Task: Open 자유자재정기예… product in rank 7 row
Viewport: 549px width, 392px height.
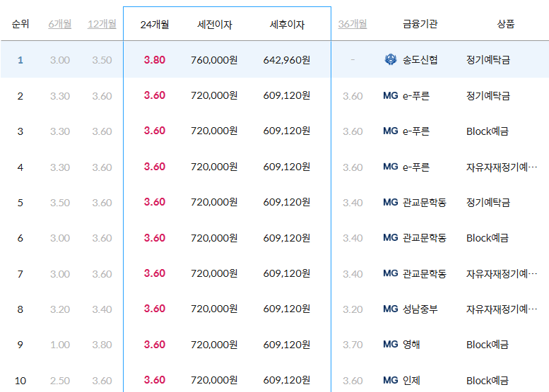Action: (x=502, y=274)
